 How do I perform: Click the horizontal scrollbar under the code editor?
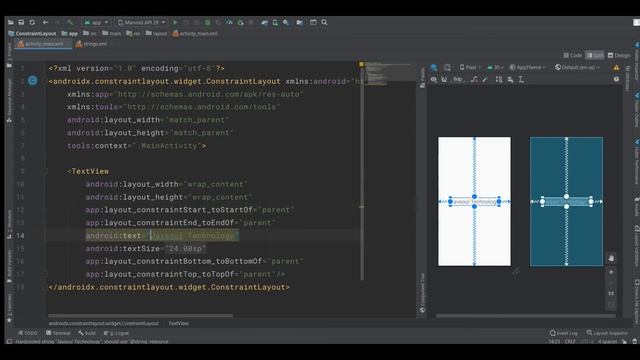pos(140,316)
